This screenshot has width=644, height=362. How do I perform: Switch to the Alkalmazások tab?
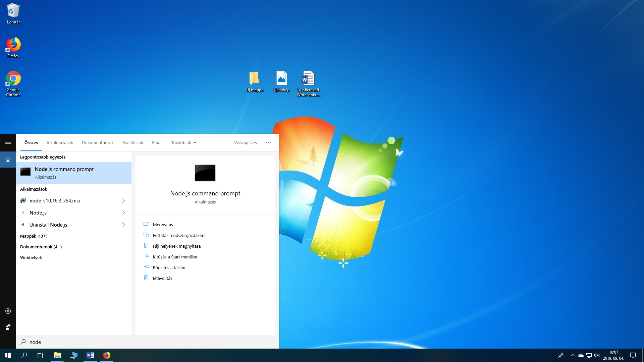(x=60, y=143)
